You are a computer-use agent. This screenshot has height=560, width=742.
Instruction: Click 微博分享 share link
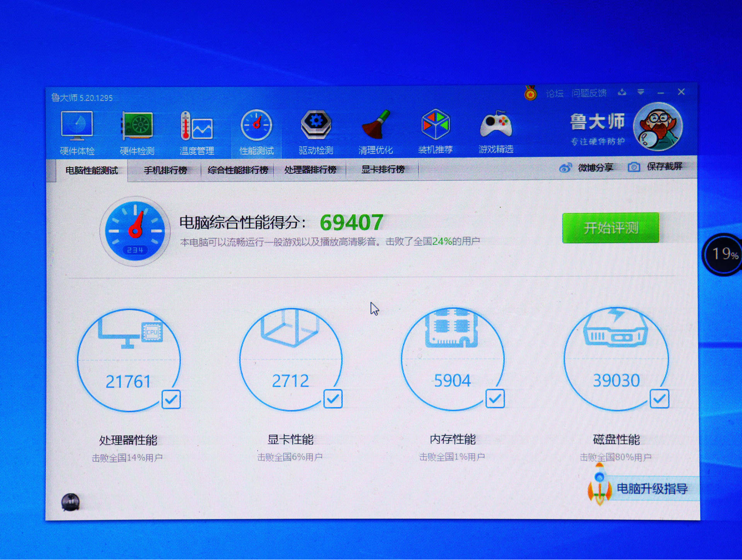596,168
